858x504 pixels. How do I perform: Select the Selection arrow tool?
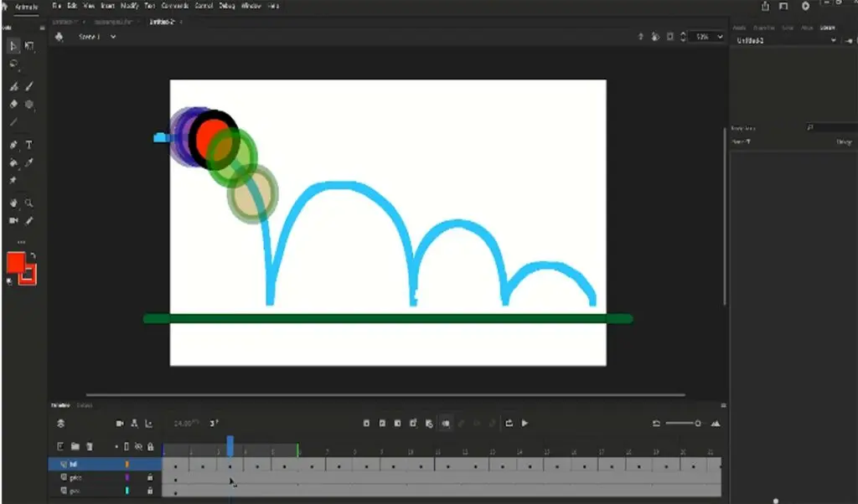[x=13, y=46]
